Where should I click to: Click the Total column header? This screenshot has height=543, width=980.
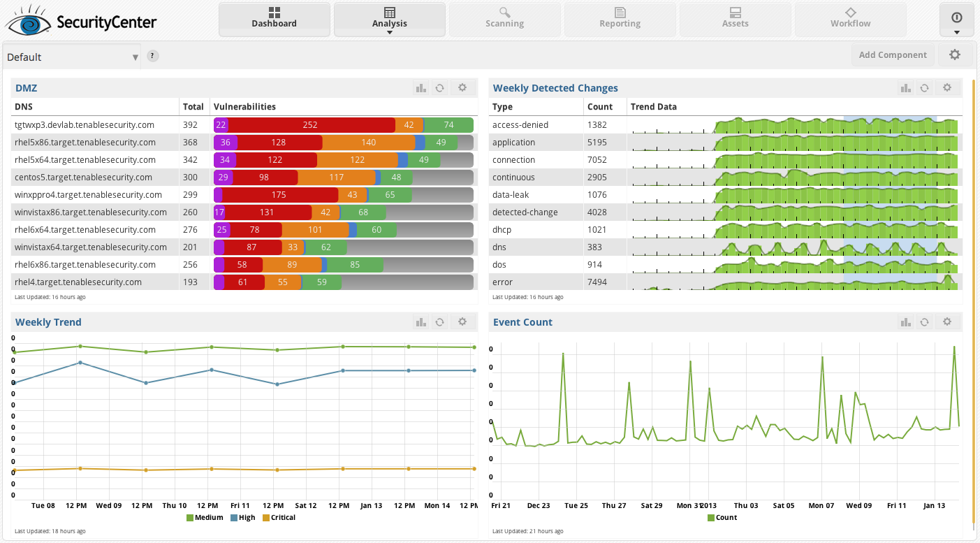tap(193, 107)
